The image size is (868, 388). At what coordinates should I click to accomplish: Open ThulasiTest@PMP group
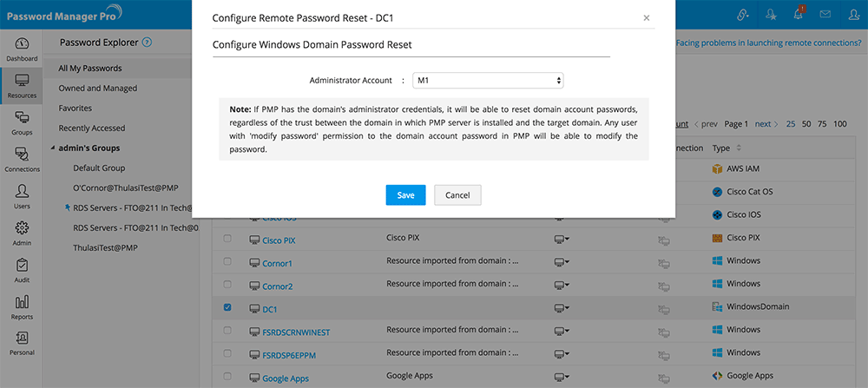click(x=105, y=248)
